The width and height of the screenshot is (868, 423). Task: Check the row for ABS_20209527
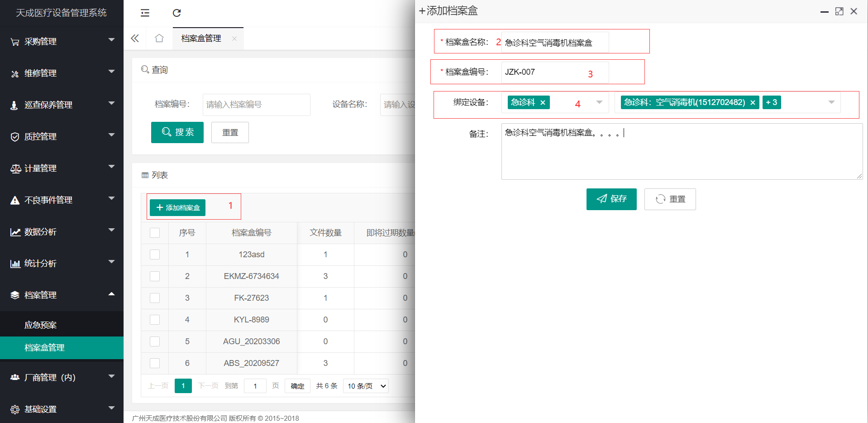coord(155,363)
